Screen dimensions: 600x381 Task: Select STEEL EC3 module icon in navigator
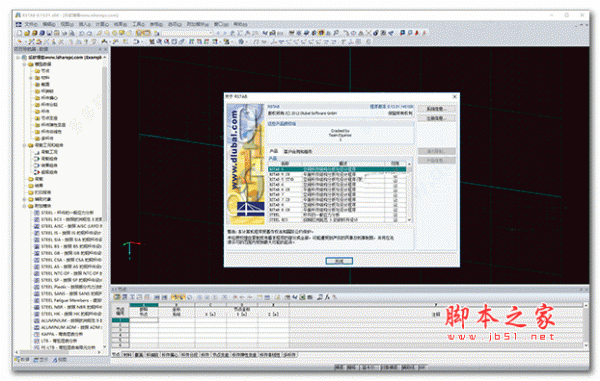coord(37,219)
